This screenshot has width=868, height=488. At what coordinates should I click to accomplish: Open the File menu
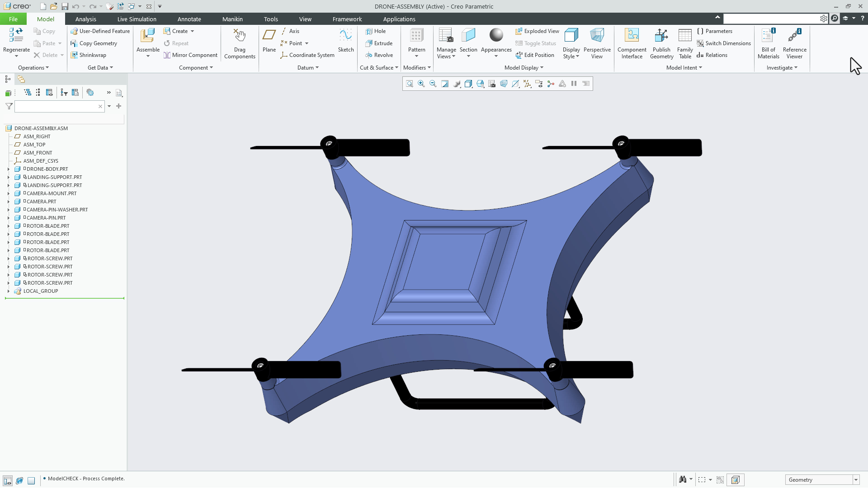pyautogui.click(x=13, y=19)
